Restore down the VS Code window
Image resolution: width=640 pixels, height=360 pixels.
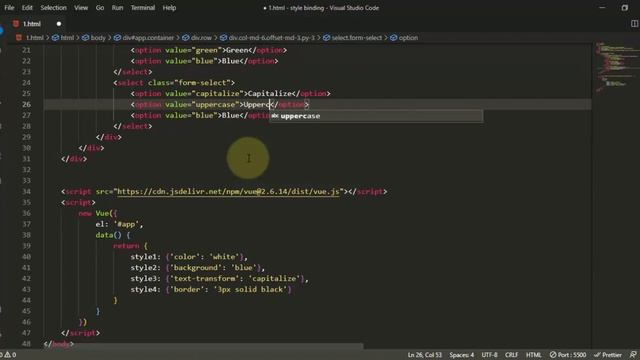pos(624,8)
